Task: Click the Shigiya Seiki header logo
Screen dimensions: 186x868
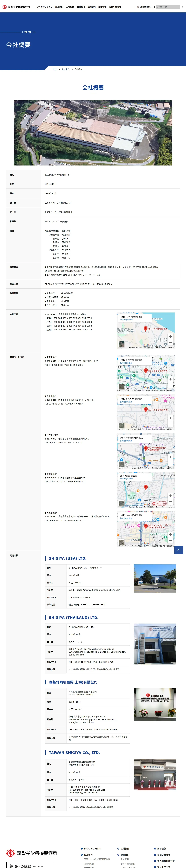Action: 16,7
